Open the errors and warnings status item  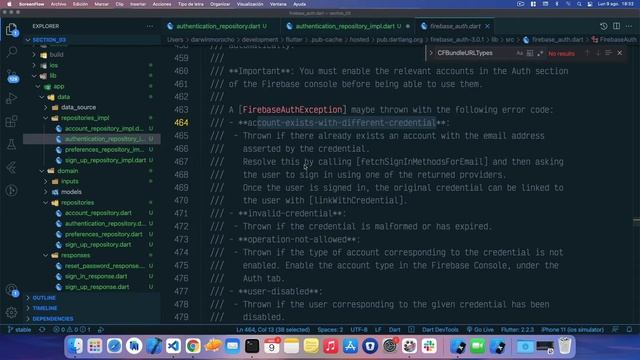72,330
